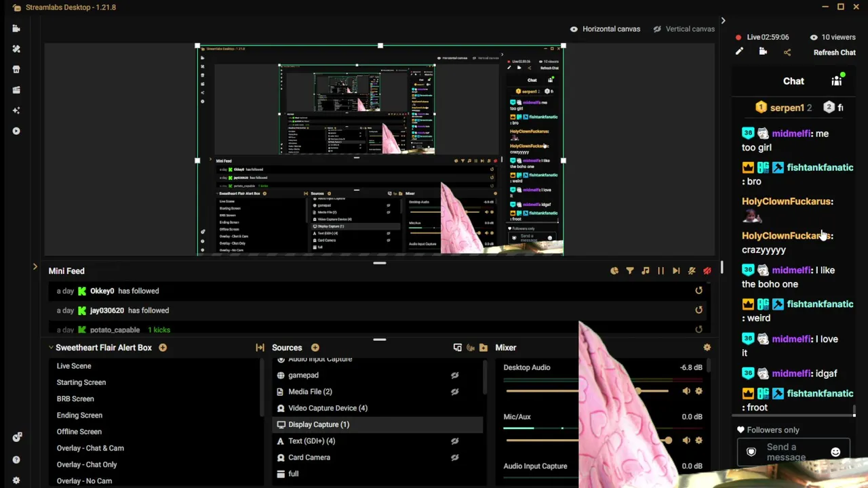Toggle visibility of Text (GDI+) (4) source
This screenshot has width=868, height=488.
(455, 441)
